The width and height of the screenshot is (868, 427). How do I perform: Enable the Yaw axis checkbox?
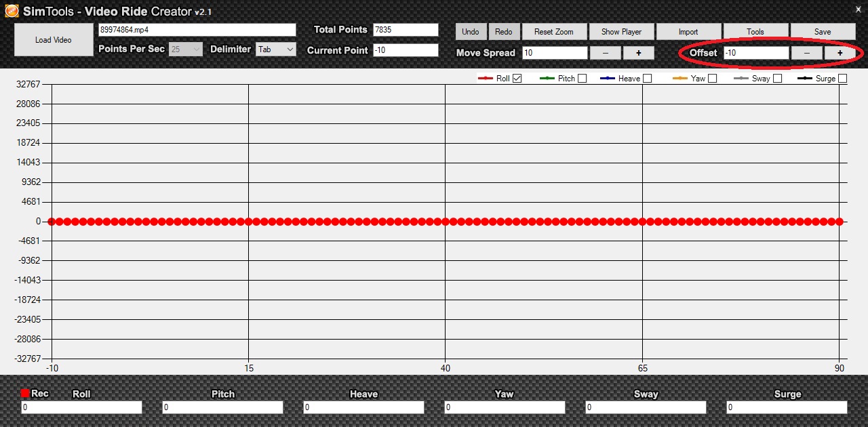point(713,79)
